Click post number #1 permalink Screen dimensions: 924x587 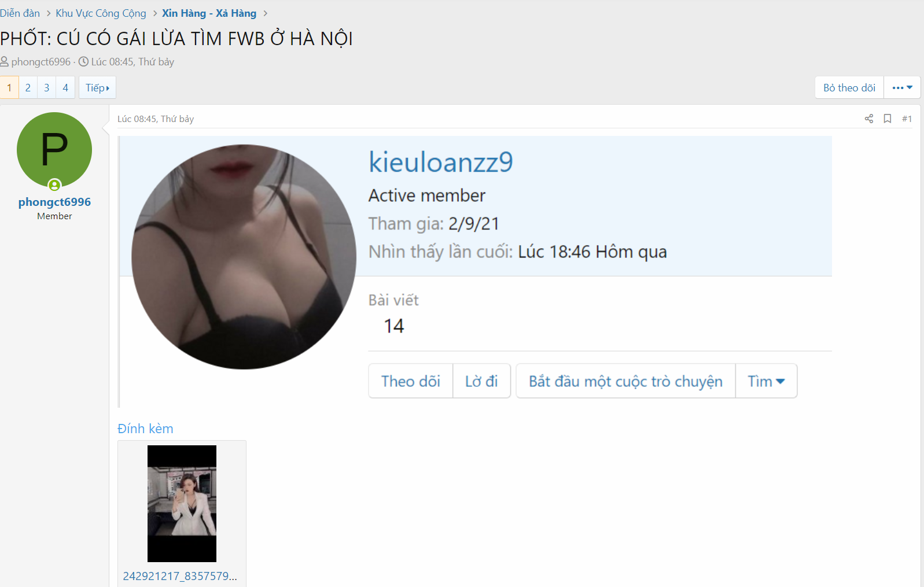tap(907, 119)
